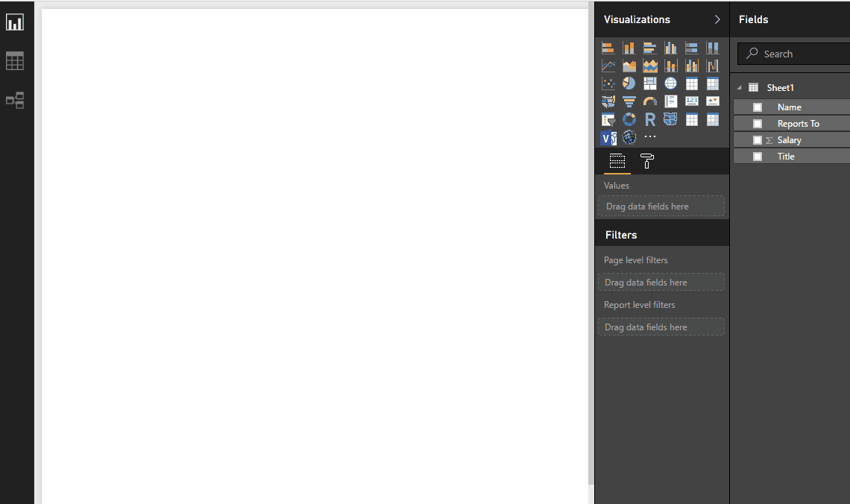Choose the Funnel chart visual
850x504 pixels.
(x=629, y=101)
